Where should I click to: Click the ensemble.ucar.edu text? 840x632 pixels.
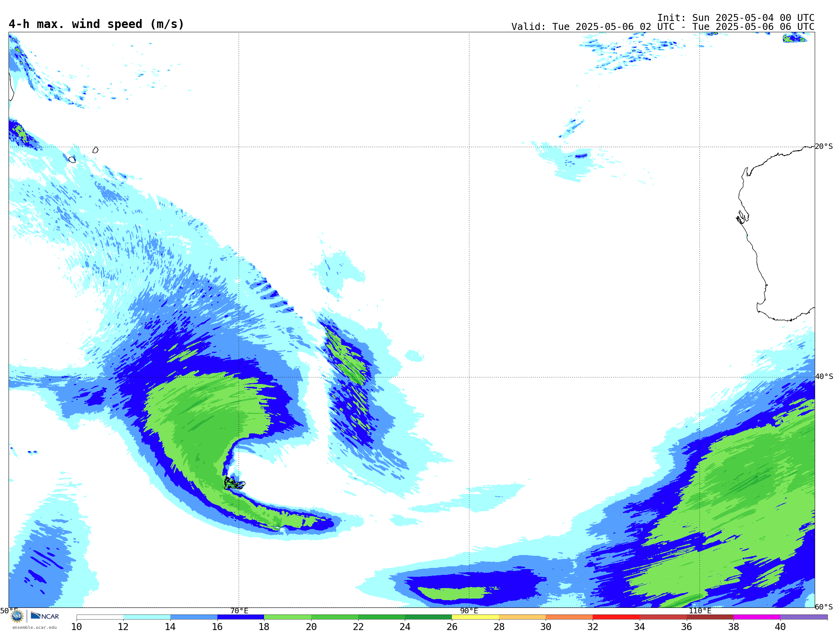tap(34, 627)
